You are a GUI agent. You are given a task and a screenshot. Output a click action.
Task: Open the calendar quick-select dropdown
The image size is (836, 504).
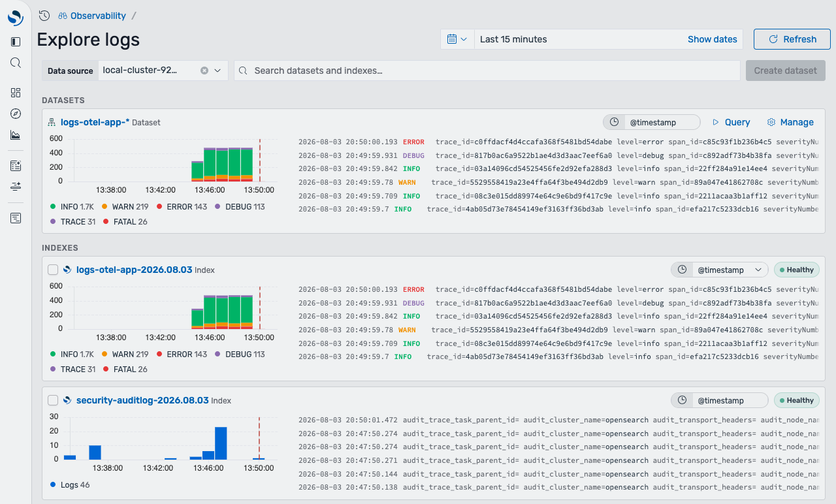click(457, 39)
